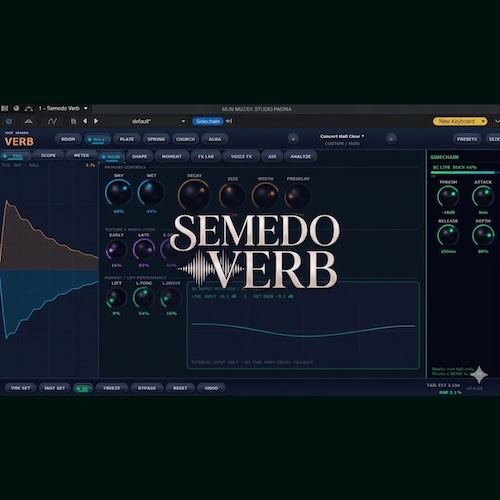Click the PREDELAY knob
Screen dimensions: 500x500
click(298, 196)
